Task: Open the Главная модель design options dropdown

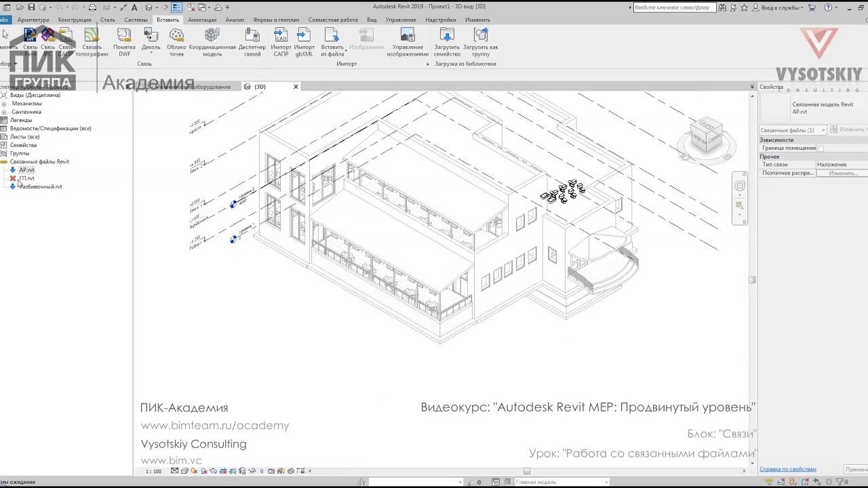Action: tap(561, 482)
